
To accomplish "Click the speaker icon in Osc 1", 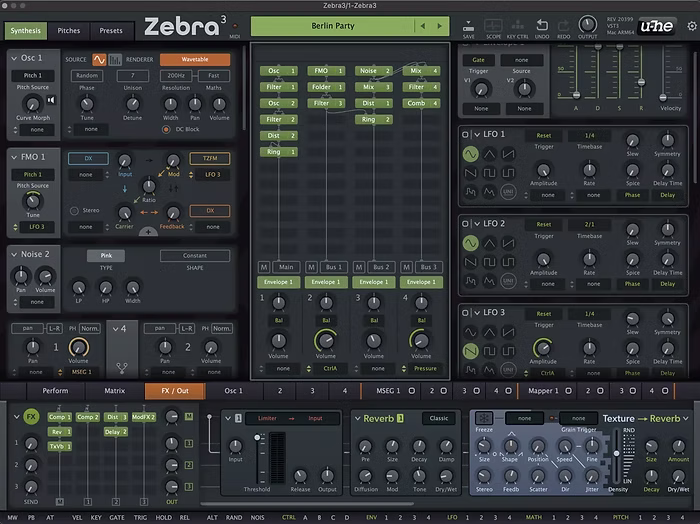I will pyautogui.click(x=51, y=100).
